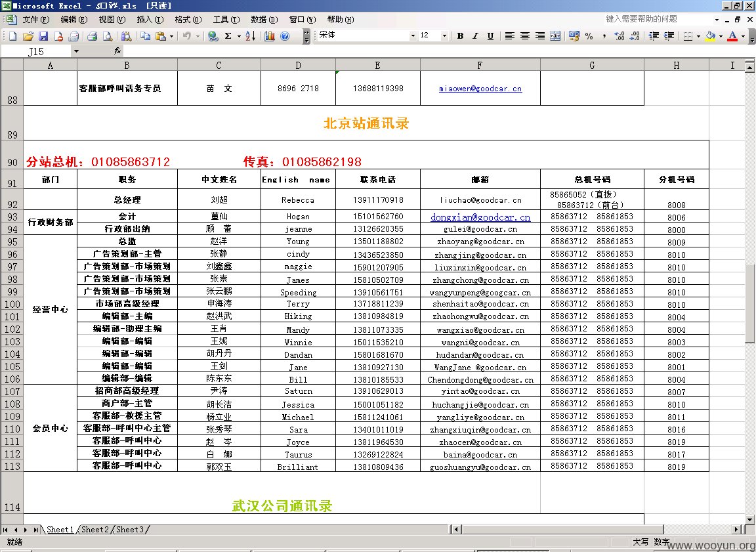Switch to the Sheet3 tab
Screen dimensions: 756x552
click(130, 529)
